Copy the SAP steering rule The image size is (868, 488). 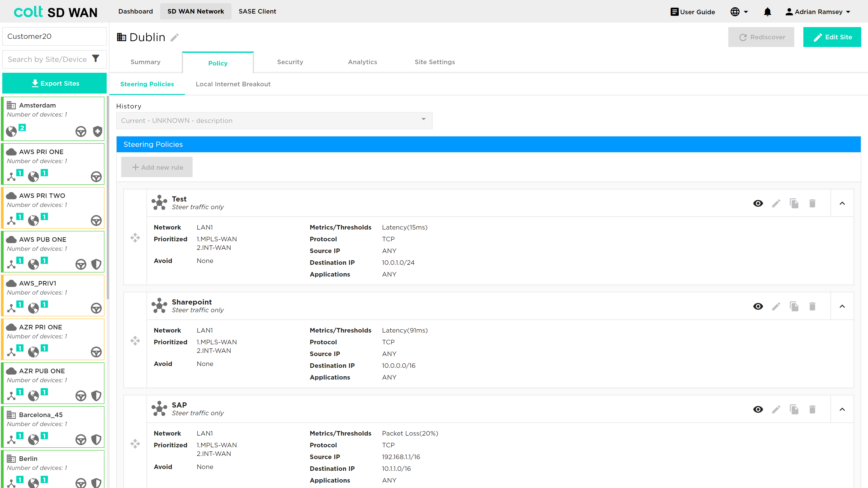pos(794,410)
